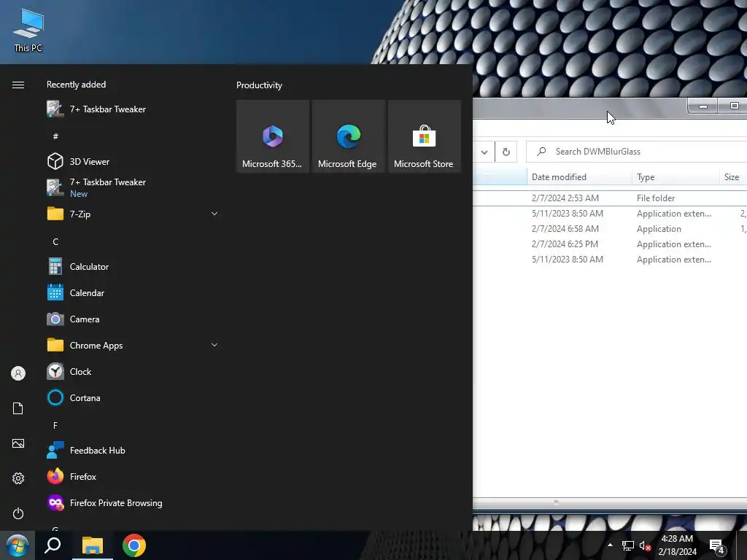This screenshot has width=747, height=560.
Task: Open the Calculator app
Action: point(133,267)
